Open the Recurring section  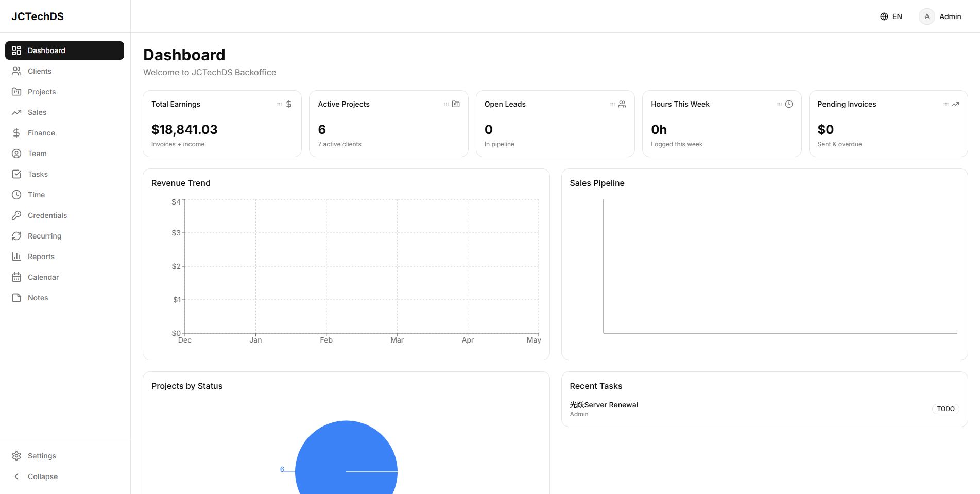pyautogui.click(x=64, y=236)
